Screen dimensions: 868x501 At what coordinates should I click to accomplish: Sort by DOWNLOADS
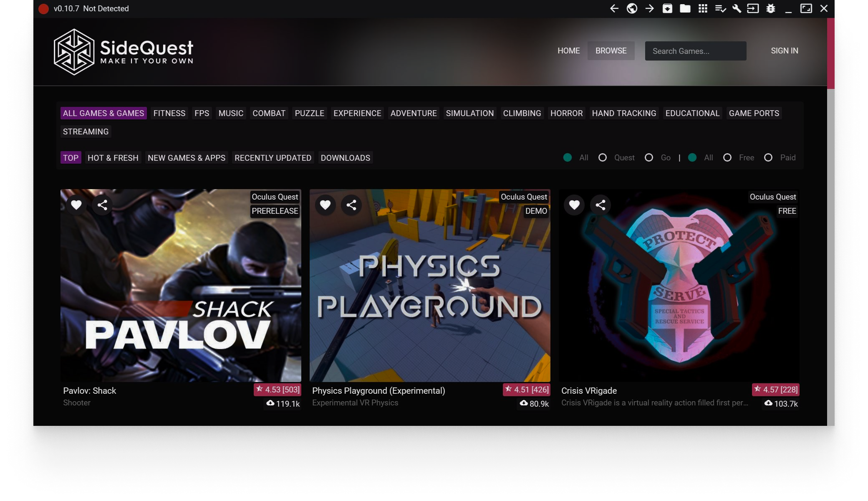[x=346, y=158]
